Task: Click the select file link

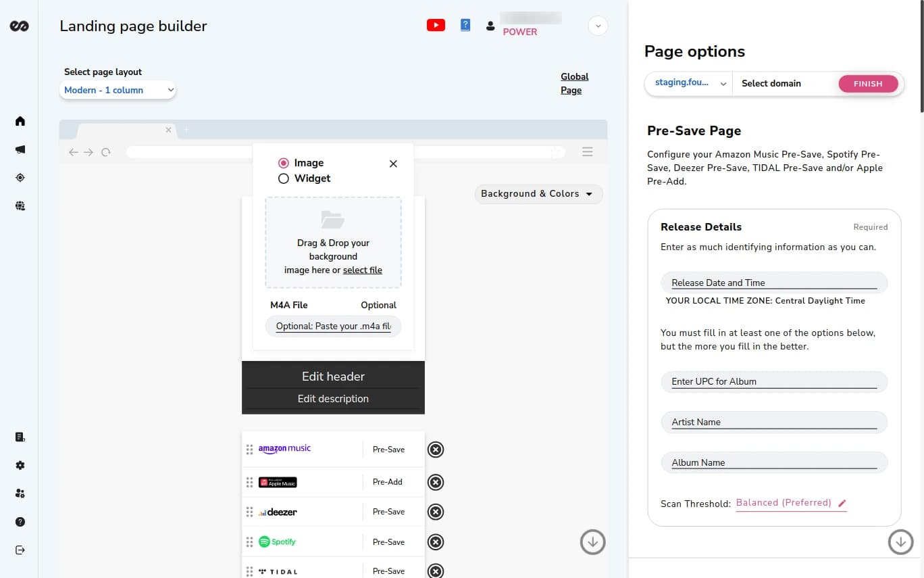Action: [363, 270]
